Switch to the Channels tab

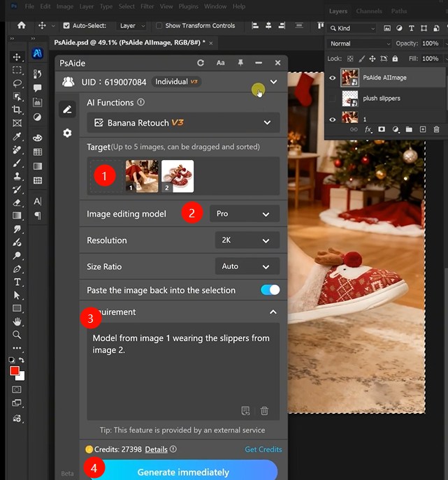pyautogui.click(x=369, y=11)
